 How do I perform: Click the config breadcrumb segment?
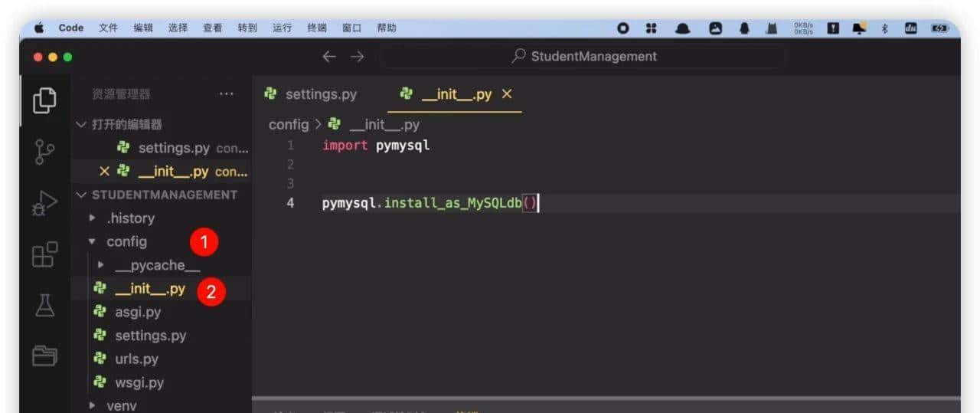pos(289,124)
